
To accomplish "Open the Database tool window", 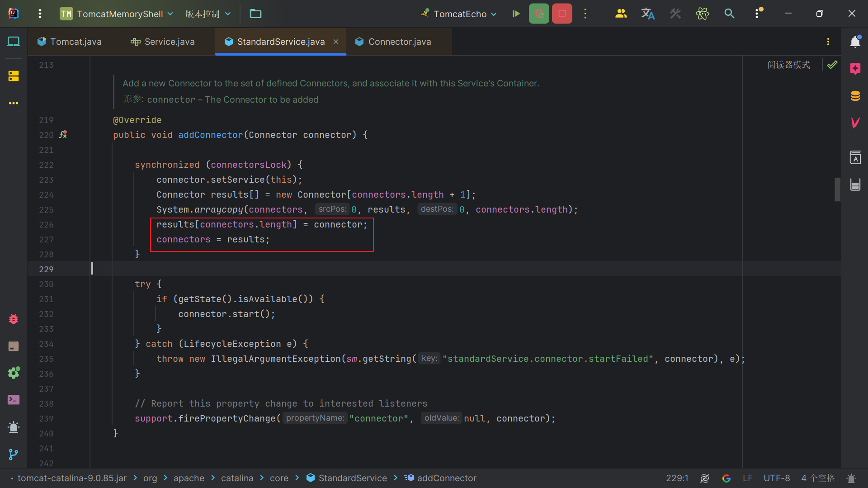I will pyautogui.click(x=855, y=96).
